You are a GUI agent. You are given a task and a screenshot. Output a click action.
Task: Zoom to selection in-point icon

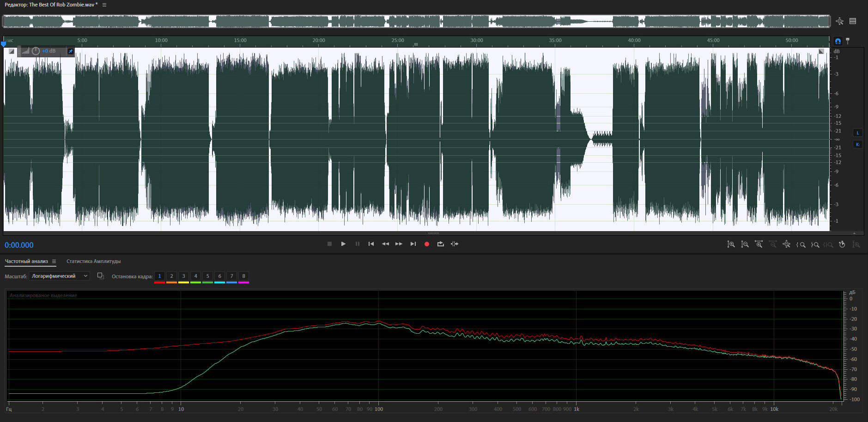point(801,245)
